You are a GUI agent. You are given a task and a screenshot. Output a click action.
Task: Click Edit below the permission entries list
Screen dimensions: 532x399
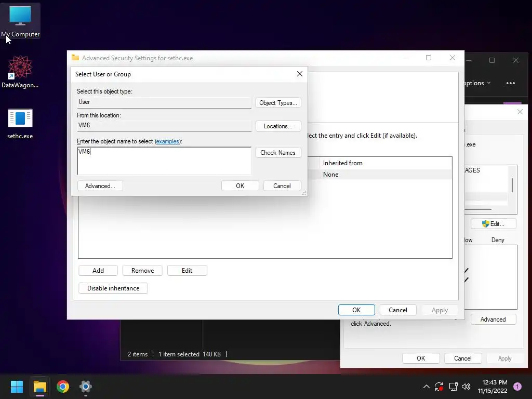(x=187, y=270)
